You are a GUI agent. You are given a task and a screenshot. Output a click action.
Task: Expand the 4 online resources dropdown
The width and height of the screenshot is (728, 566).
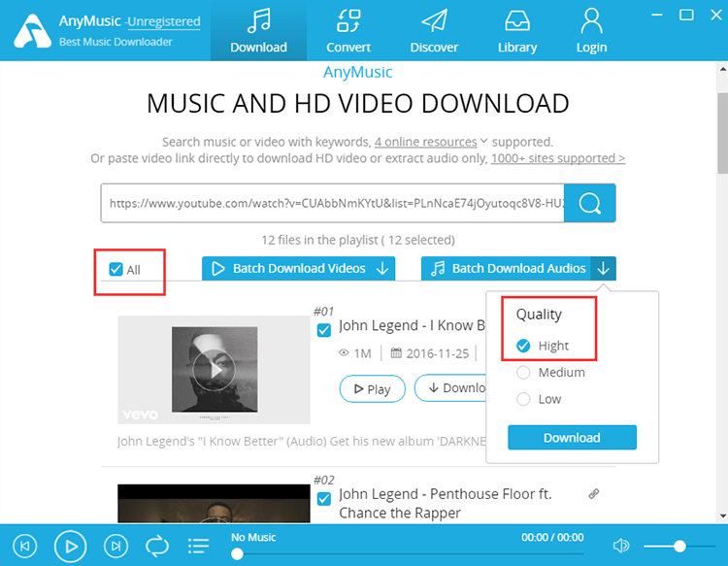click(430, 141)
